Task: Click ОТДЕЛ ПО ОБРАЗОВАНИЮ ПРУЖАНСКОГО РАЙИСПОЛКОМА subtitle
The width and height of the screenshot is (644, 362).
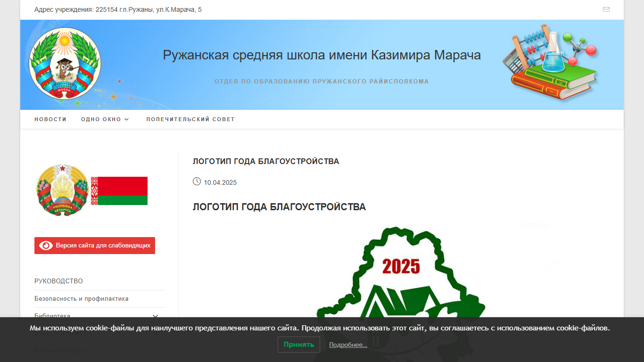Action: (x=322, y=82)
